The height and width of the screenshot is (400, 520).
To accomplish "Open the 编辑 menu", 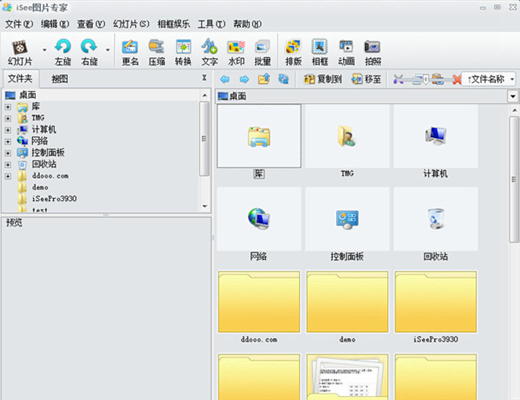I will pos(55,24).
